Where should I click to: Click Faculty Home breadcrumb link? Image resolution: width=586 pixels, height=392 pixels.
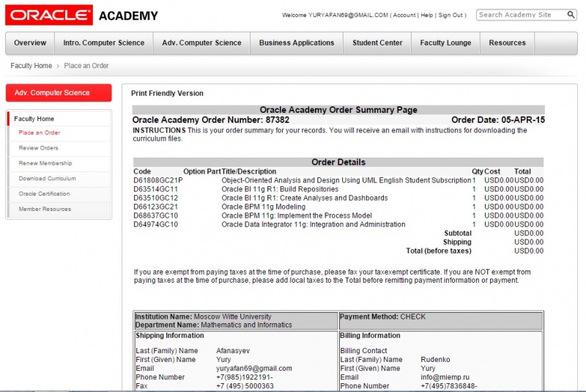[31, 66]
